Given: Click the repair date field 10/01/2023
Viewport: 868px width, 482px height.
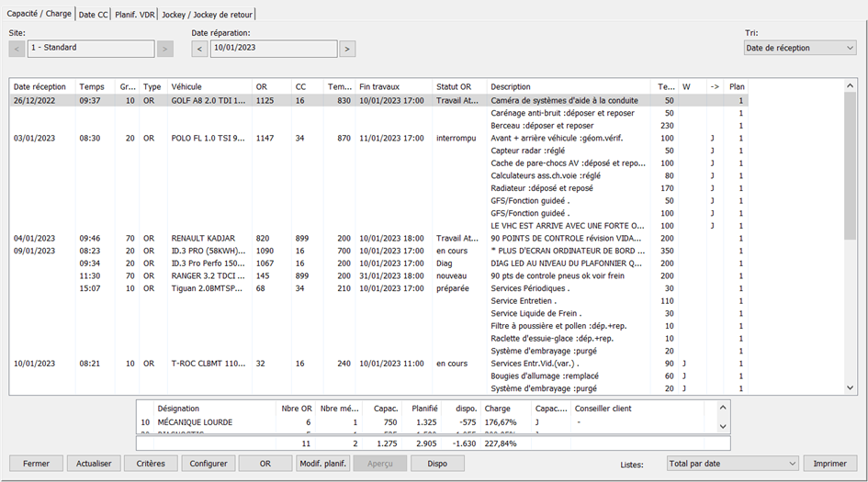Looking at the screenshot, I should tap(274, 48).
